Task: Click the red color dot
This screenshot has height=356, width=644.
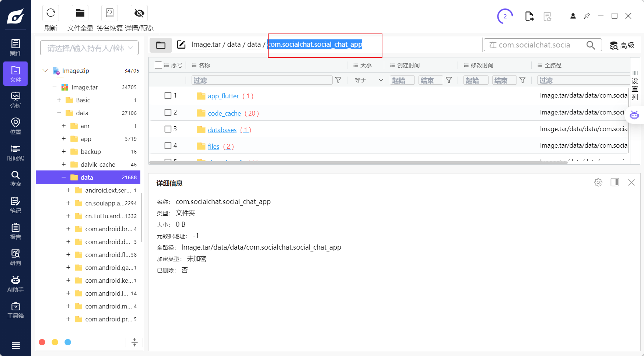Action: (42, 342)
